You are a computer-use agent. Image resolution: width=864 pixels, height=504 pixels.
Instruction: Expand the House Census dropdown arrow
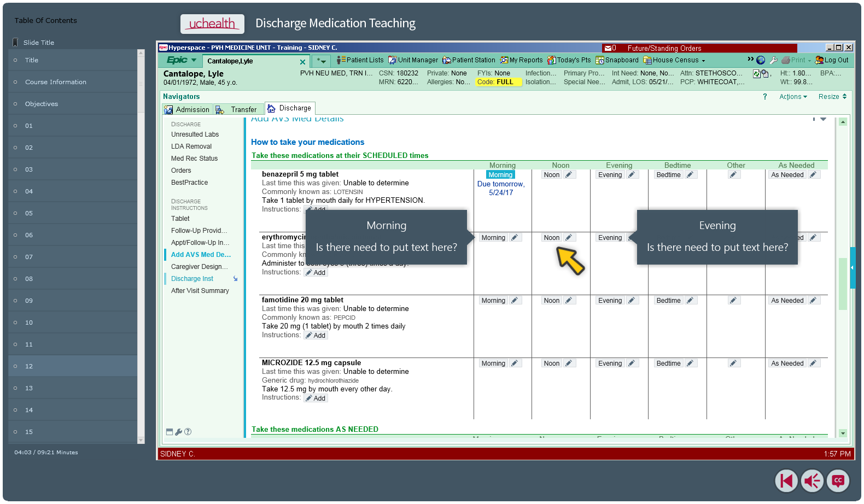[x=703, y=61]
